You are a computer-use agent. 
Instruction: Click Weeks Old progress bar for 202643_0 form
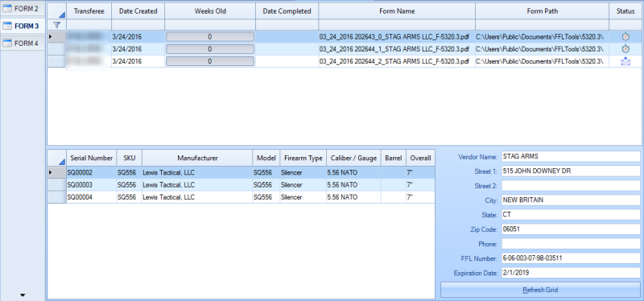(x=210, y=37)
